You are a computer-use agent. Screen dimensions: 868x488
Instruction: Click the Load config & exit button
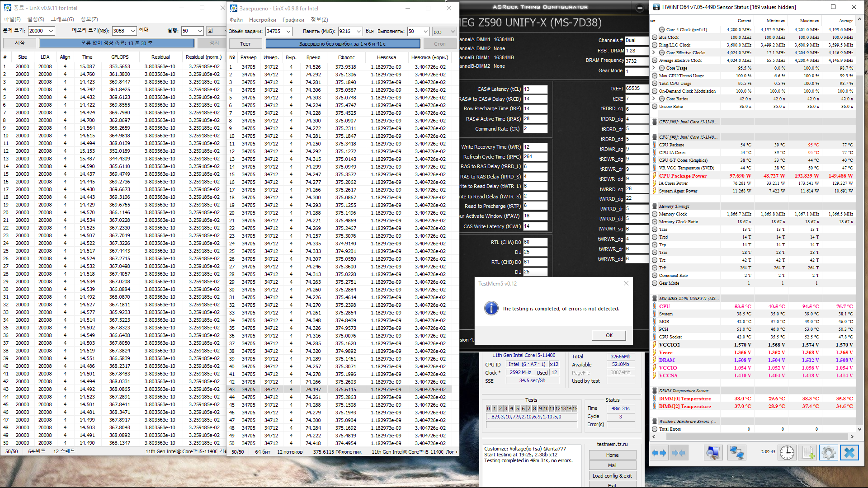pyautogui.click(x=612, y=476)
